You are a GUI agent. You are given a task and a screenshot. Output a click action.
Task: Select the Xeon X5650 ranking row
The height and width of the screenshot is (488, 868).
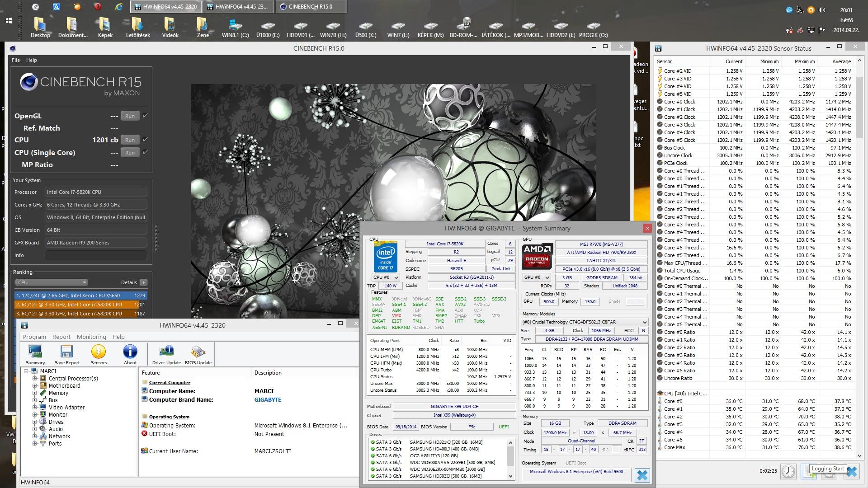pos(81,296)
